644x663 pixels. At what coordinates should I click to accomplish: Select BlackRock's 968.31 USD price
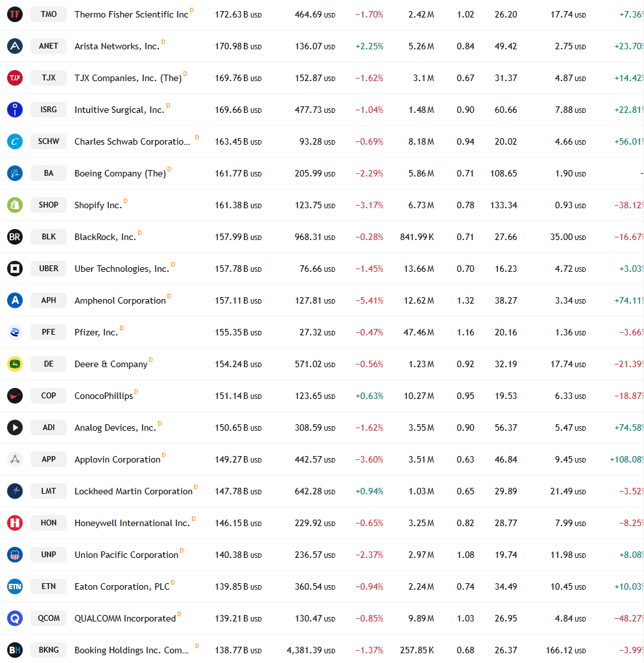point(315,237)
